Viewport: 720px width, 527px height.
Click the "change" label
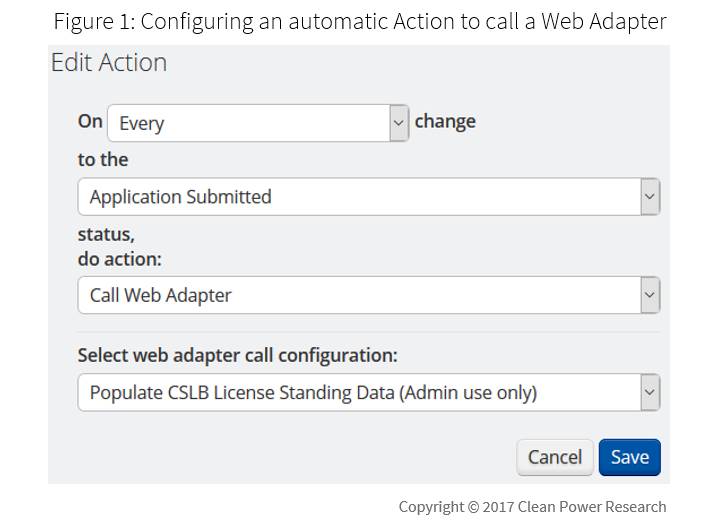445,121
